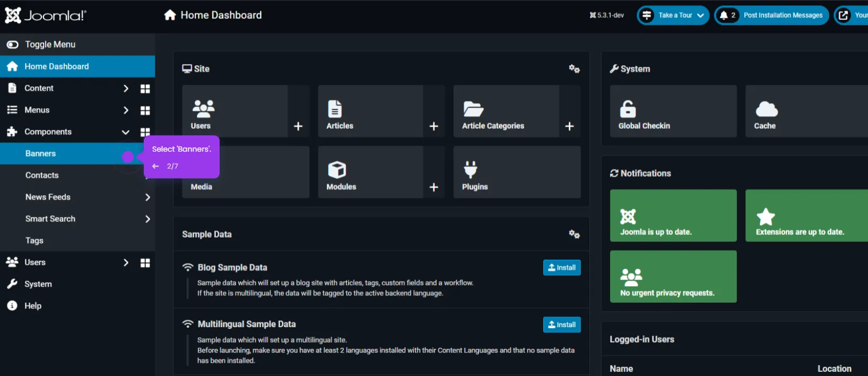This screenshot has width=868, height=376.
Task: Open Users dashboard grid icon
Action: point(145,263)
